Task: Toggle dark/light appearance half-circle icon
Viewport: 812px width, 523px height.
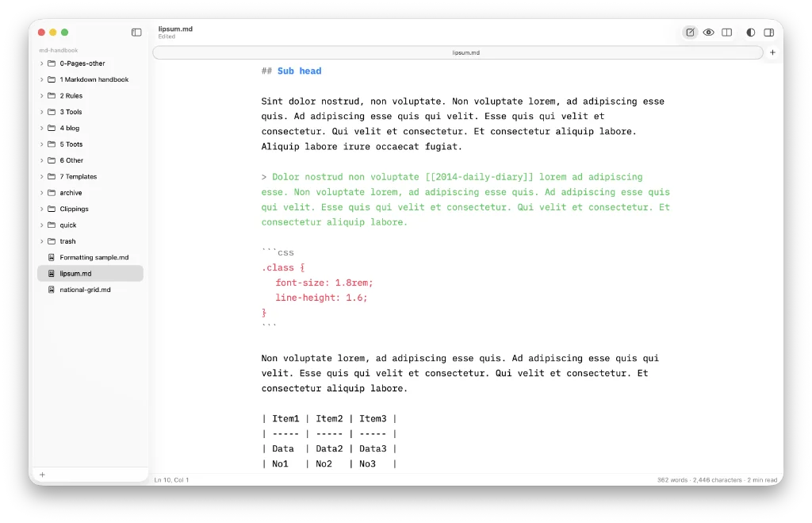Action: coord(750,32)
